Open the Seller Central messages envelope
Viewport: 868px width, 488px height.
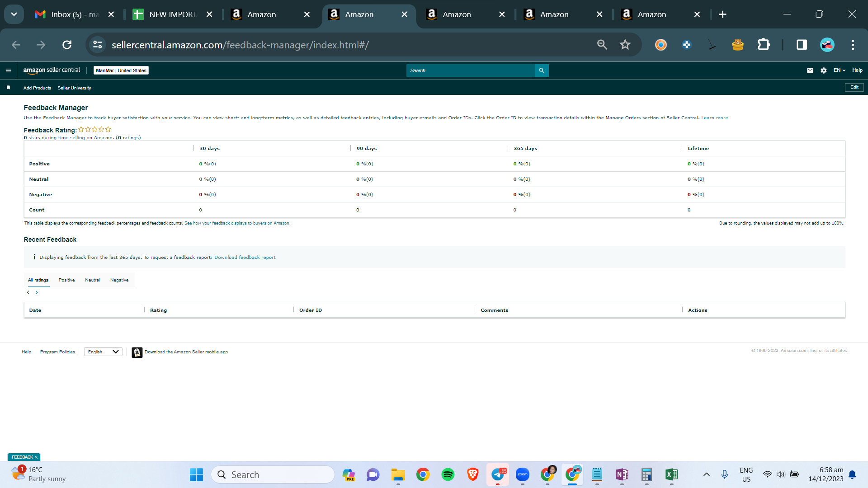[x=810, y=70]
